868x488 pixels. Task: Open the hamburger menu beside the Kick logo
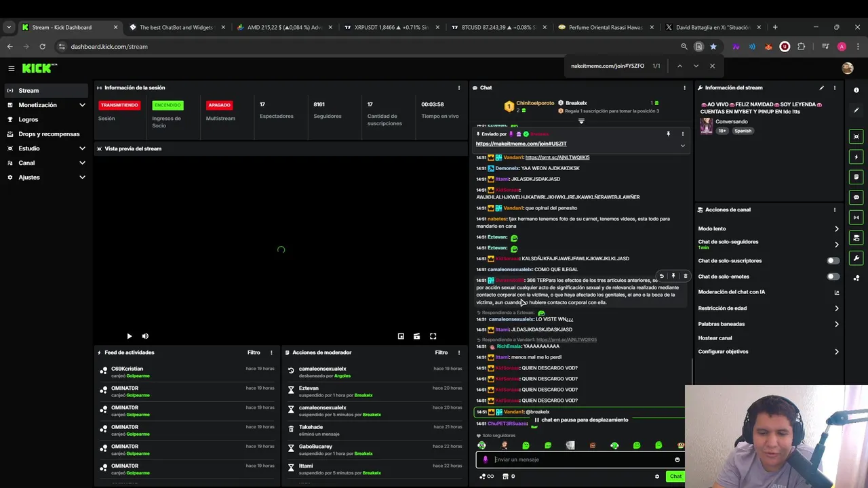(x=12, y=68)
